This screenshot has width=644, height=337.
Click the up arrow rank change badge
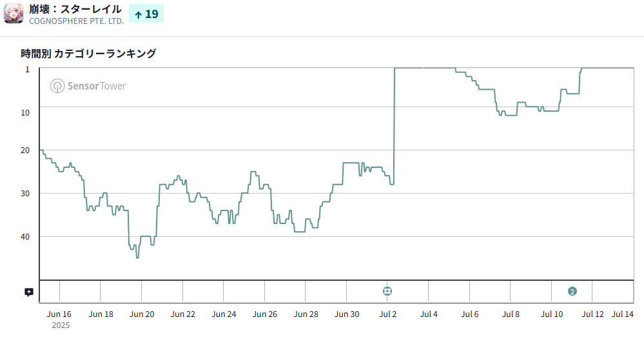[x=146, y=14]
